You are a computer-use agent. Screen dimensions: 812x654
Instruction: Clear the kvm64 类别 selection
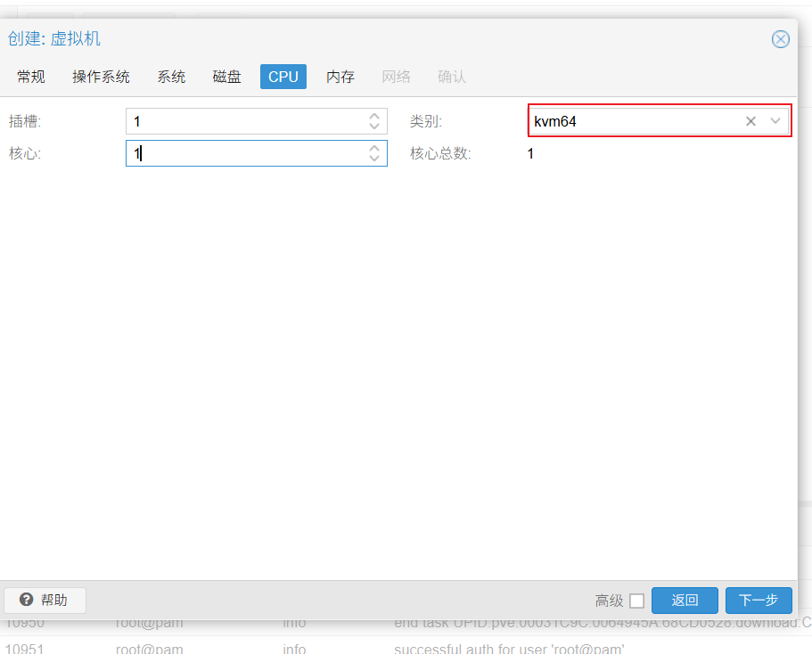[x=750, y=121]
